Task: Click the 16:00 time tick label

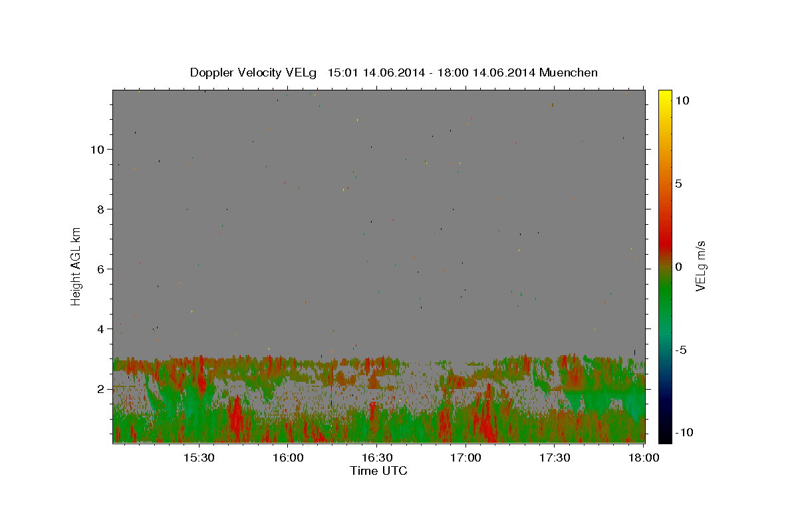Action: (287, 458)
